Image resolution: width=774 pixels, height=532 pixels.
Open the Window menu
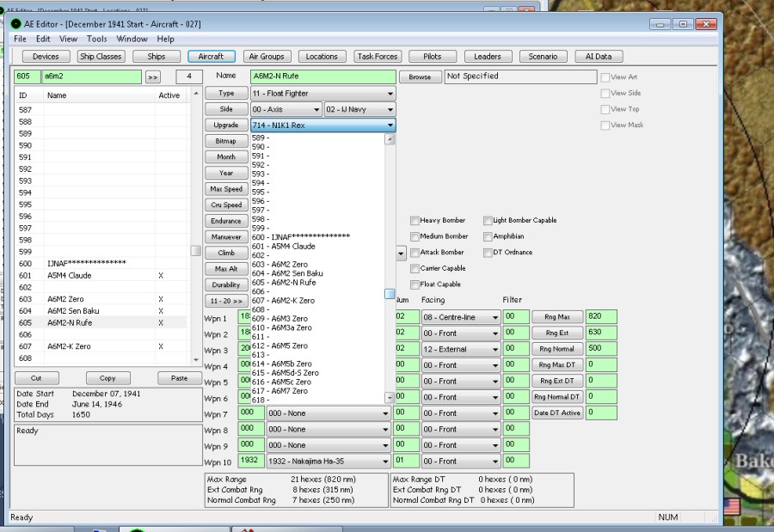[132, 39]
